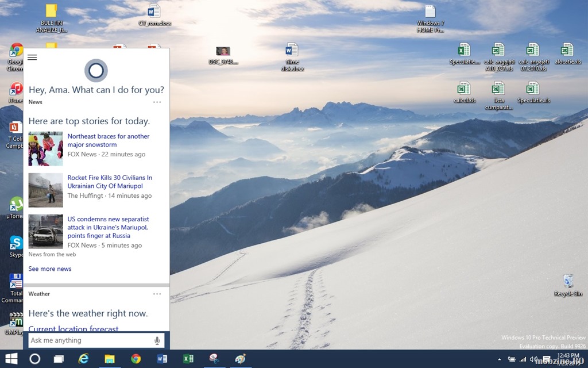Expand the News card options ellipsis
The image size is (588, 368).
tap(157, 102)
